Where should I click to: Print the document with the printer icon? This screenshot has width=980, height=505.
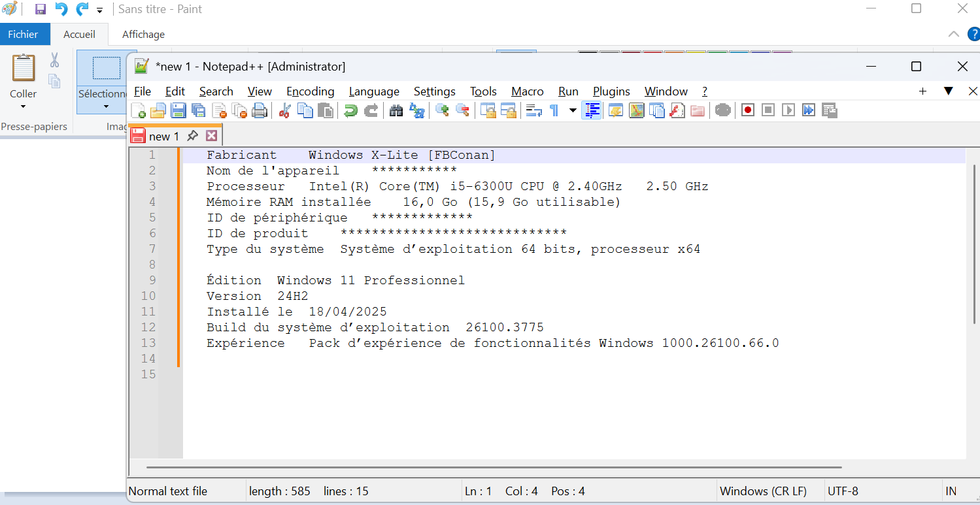click(x=260, y=110)
